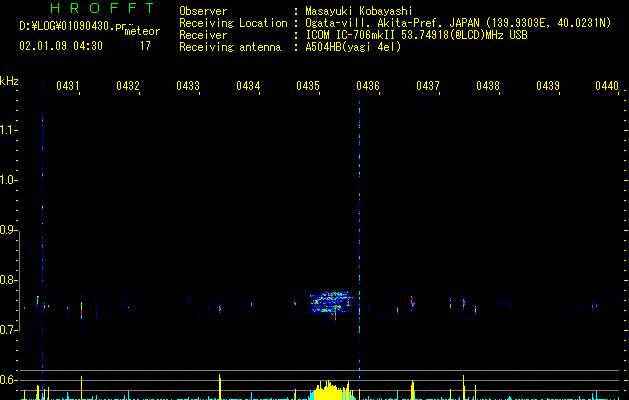Select the 0433 time marker

188,86
